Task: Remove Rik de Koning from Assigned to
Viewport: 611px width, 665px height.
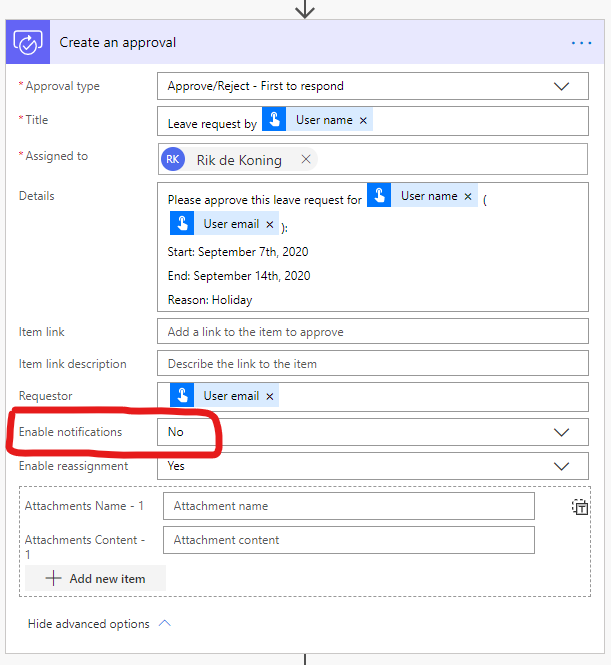Action: click(x=306, y=159)
